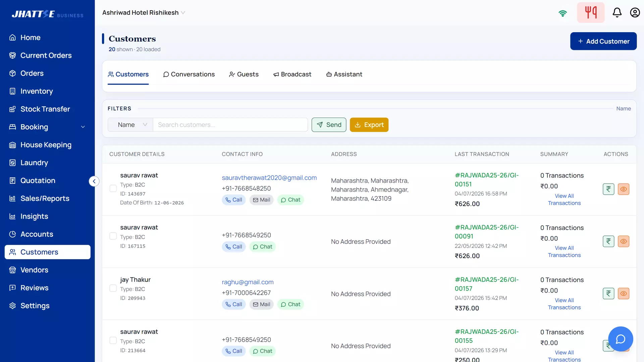Open Accounts in the sidebar
The image size is (644, 362).
(x=48, y=234)
